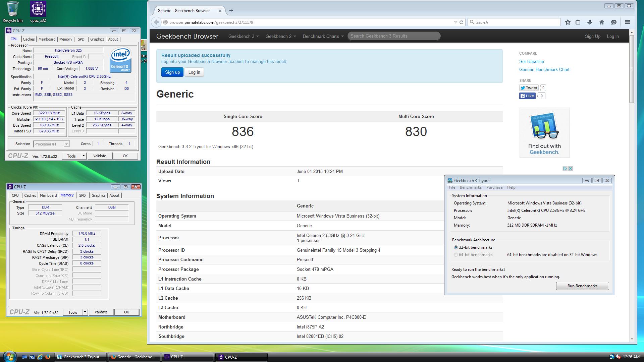Bookmark this page with the star icon
The height and width of the screenshot is (362, 644).
[568, 22]
